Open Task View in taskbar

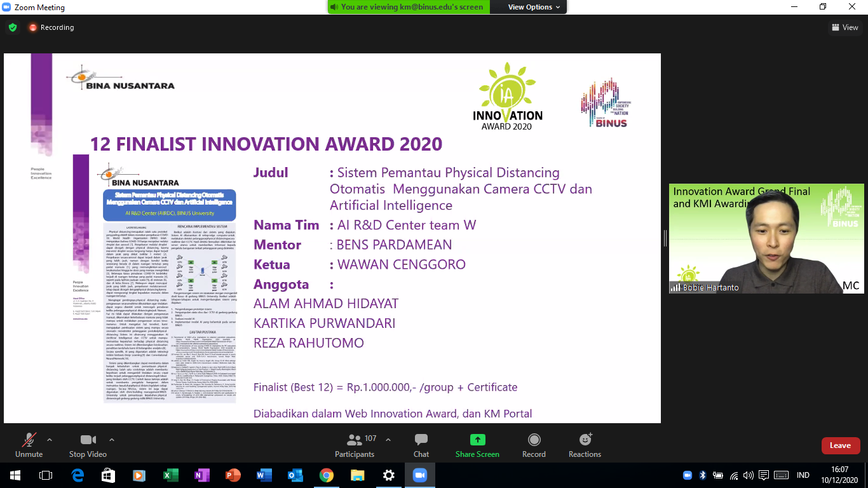click(x=46, y=475)
